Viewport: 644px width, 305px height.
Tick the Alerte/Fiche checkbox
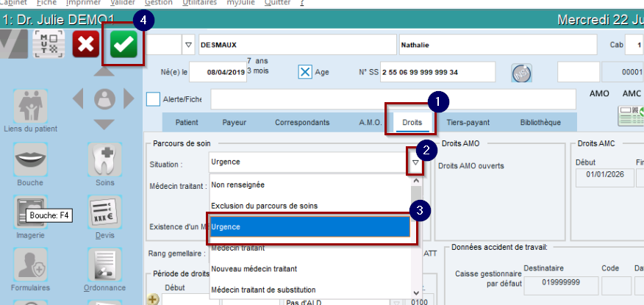click(153, 99)
